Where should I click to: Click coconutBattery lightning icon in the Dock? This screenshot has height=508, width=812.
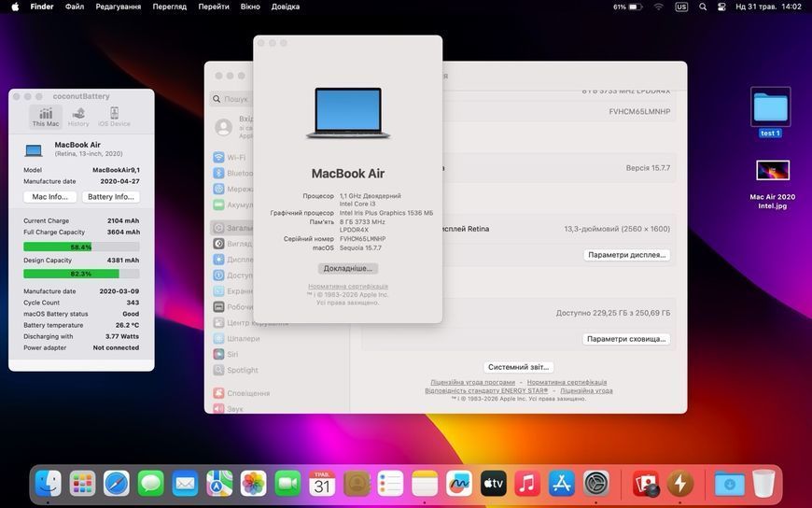pos(680,484)
